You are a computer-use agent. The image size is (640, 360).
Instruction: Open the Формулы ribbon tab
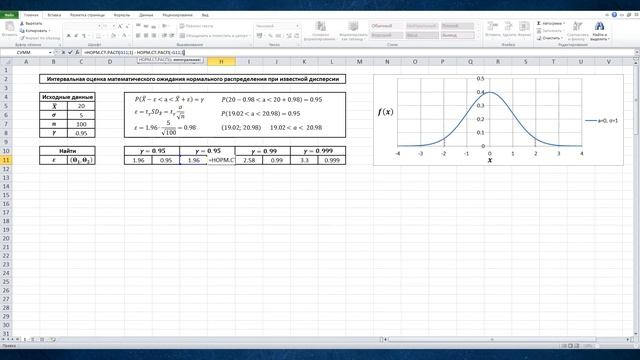122,15
